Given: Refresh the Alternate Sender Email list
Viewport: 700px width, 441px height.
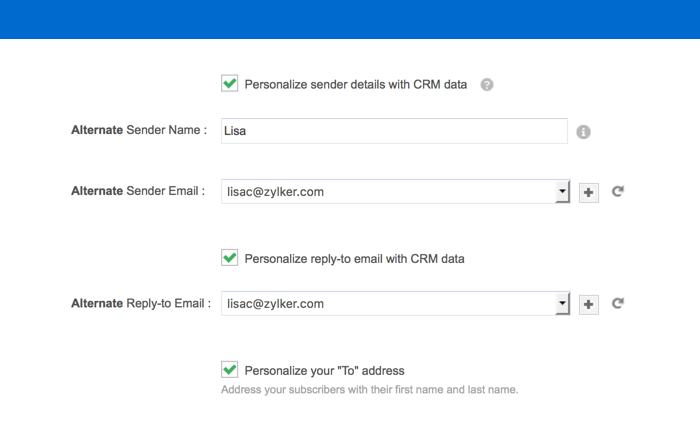Looking at the screenshot, I should point(618,191).
